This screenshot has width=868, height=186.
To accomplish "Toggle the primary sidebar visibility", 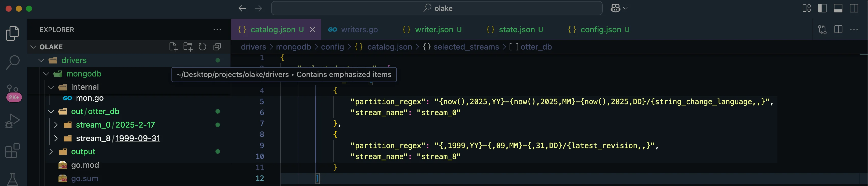I will click(822, 8).
